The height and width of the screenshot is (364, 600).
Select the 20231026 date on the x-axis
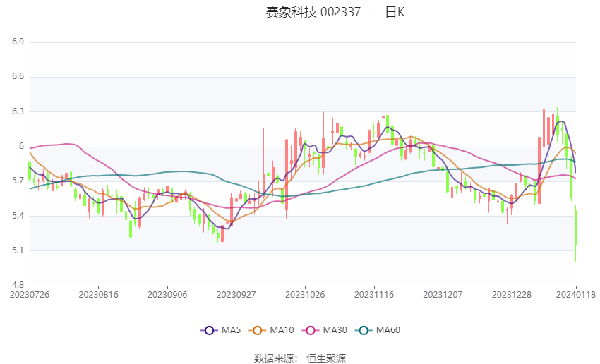click(x=305, y=294)
